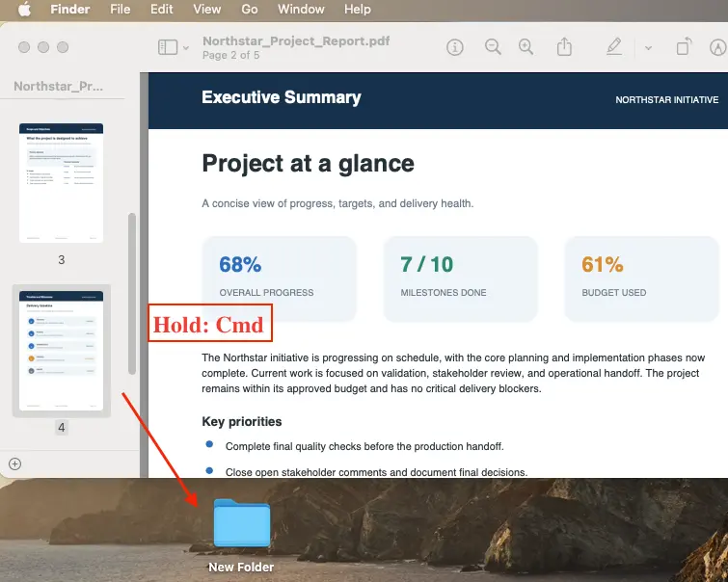Viewport: 728px width, 582px height.
Task: Open the Window menu
Action: 301,10
